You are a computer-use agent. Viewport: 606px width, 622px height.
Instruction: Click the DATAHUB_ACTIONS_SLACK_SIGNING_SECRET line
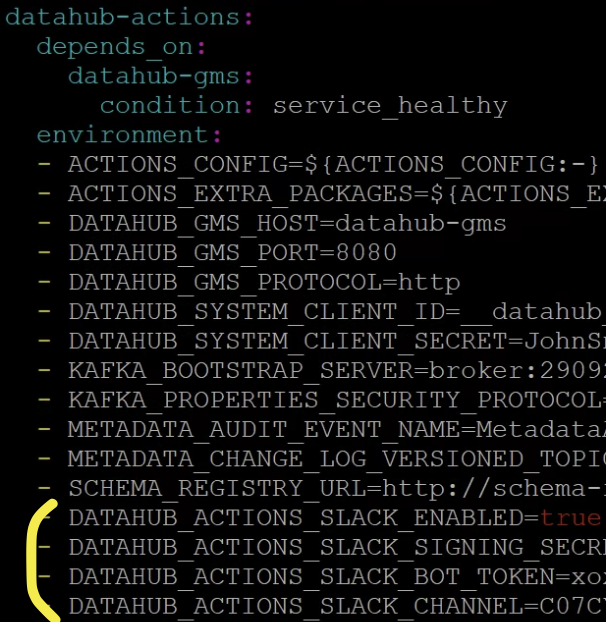click(x=337, y=548)
